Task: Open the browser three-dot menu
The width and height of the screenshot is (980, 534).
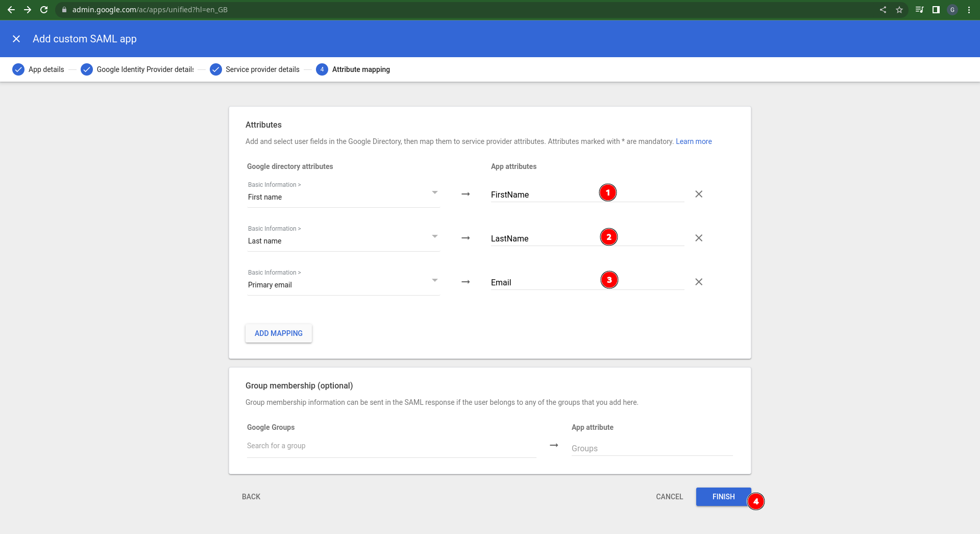Action: [x=969, y=10]
